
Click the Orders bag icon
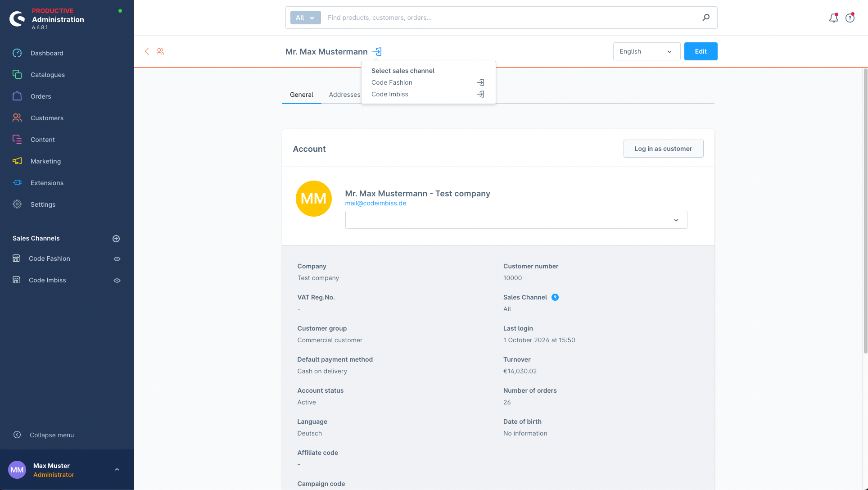tap(17, 96)
